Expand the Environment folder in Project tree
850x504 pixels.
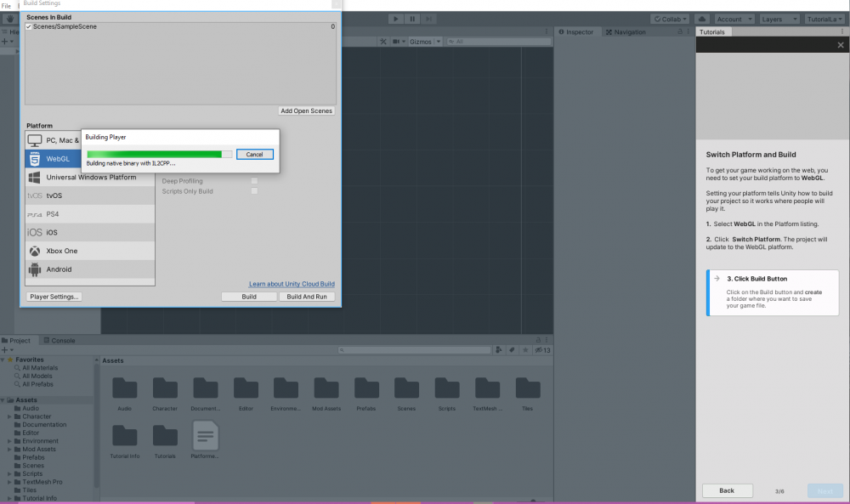click(x=9, y=441)
